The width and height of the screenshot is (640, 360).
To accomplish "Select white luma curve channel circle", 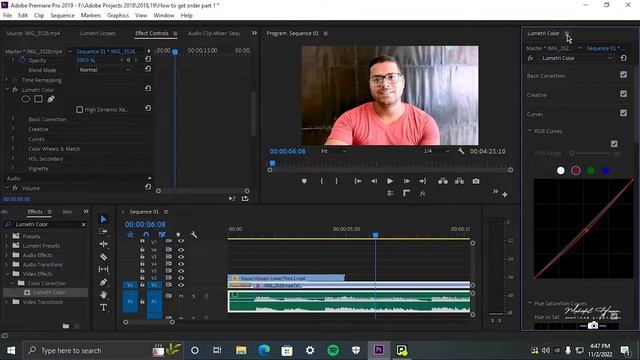I will (x=561, y=171).
